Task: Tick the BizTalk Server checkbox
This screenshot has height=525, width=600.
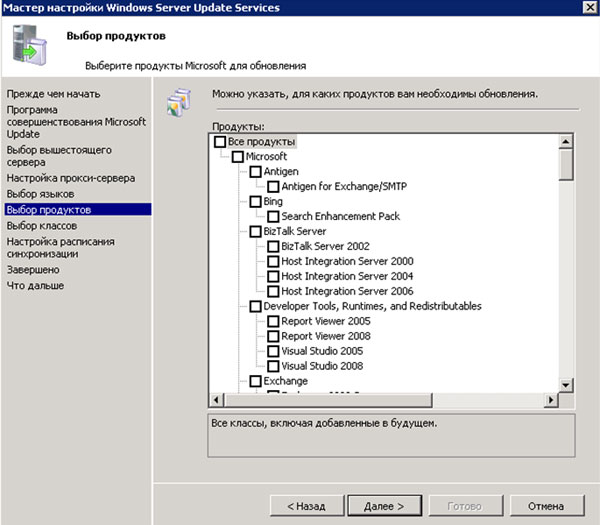Action: pyautogui.click(x=255, y=231)
